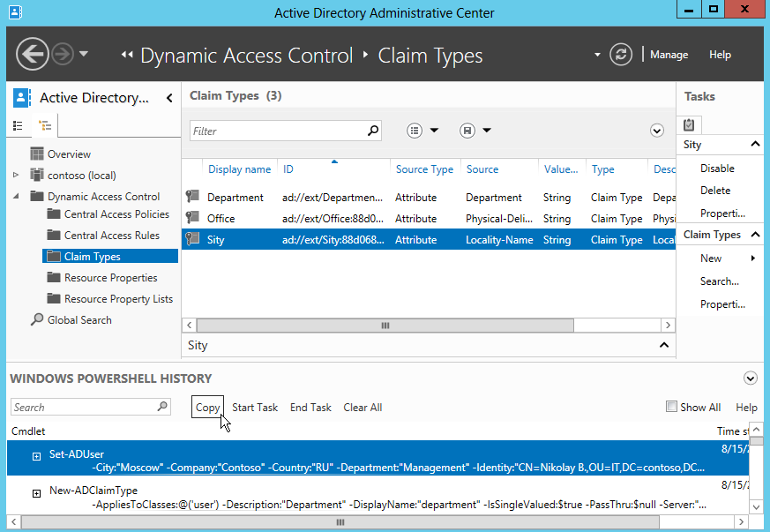The width and height of the screenshot is (770, 532).
Task: Open the Resource Properties folder
Action: click(110, 278)
